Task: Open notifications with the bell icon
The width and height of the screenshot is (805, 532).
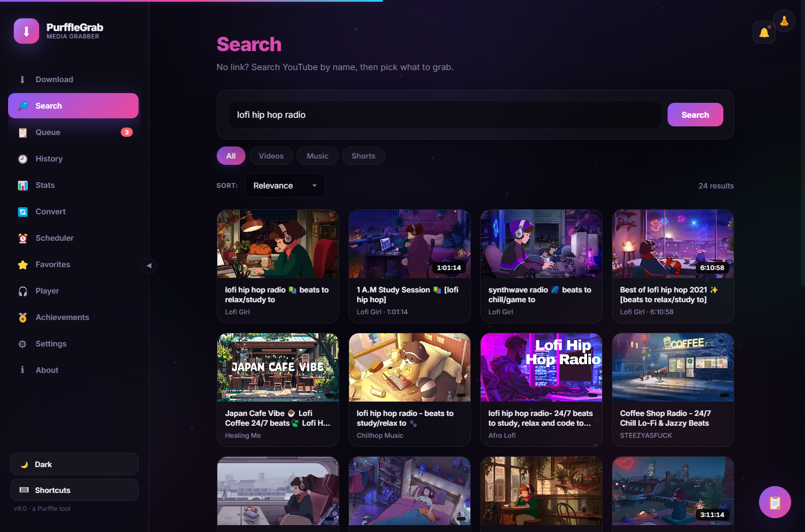Action: pos(764,32)
